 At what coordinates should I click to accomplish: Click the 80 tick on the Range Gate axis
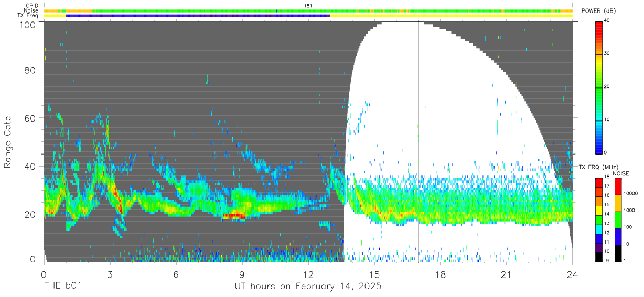[30, 70]
